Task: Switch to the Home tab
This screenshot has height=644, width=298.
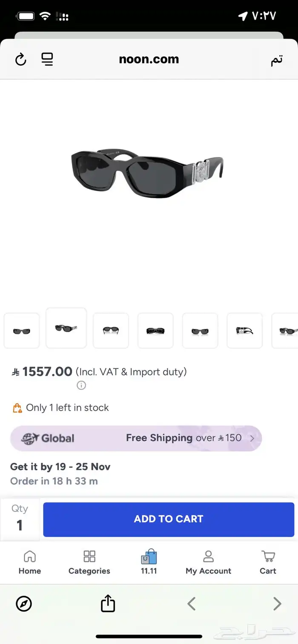Action: click(x=30, y=562)
